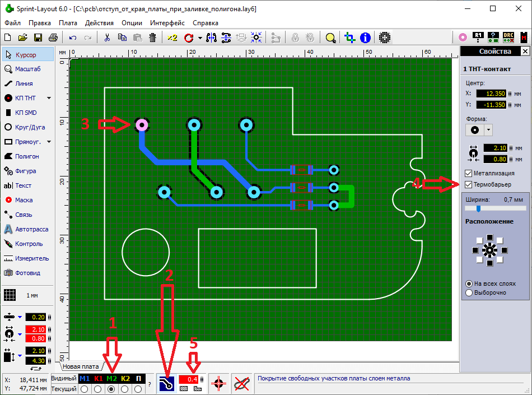Select the Выборочно radio button
Viewport: 532px width, 395px height.
click(x=469, y=292)
